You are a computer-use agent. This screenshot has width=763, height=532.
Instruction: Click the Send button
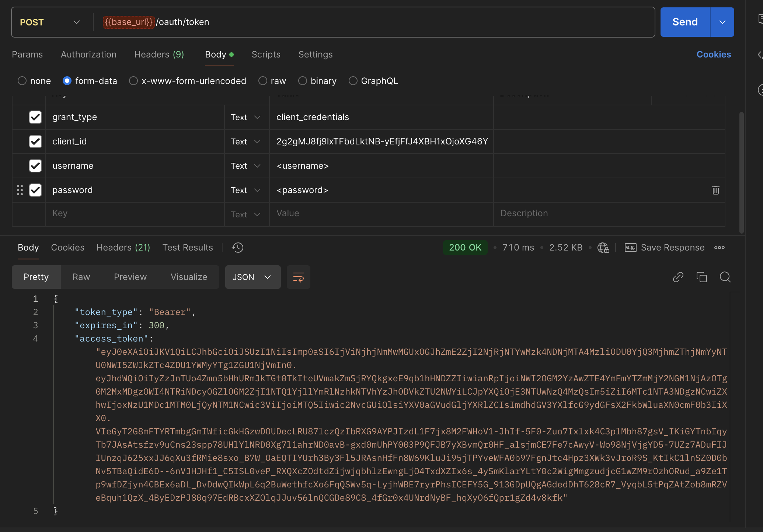pyautogui.click(x=685, y=22)
